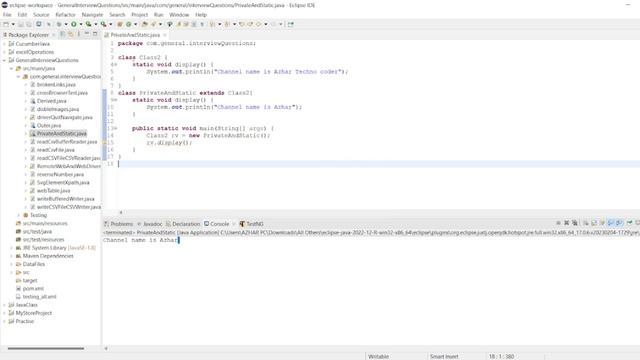640x360 pixels.
Task: Click the Last Edit Location icon
Action: (x=242, y=24)
